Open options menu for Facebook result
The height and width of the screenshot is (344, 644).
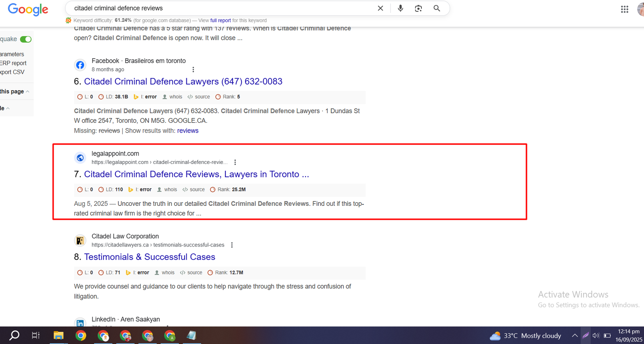tap(193, 70)
